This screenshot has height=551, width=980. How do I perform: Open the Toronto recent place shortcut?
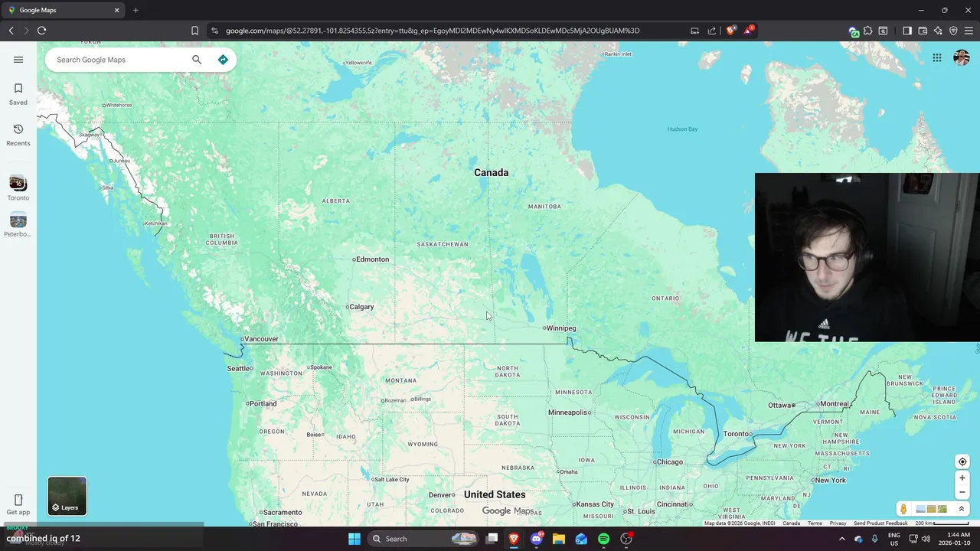pyautogui.click(x=18, y=188)
